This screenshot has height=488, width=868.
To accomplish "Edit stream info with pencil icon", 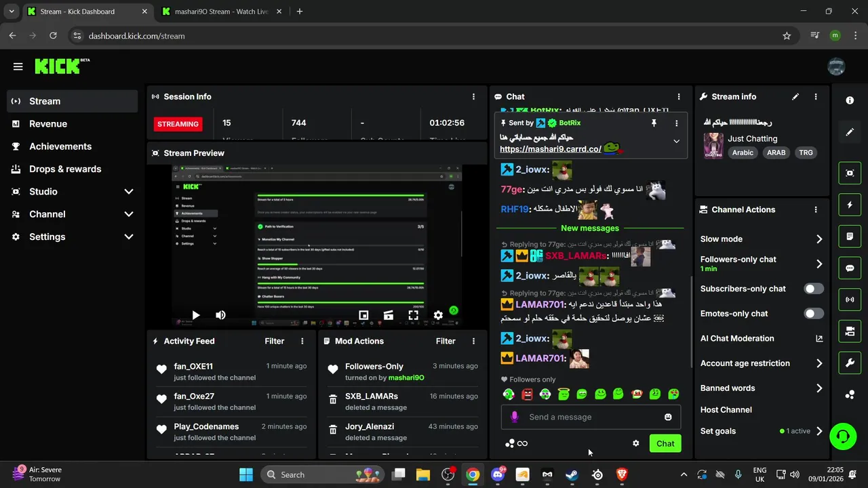I will [795, 97].
